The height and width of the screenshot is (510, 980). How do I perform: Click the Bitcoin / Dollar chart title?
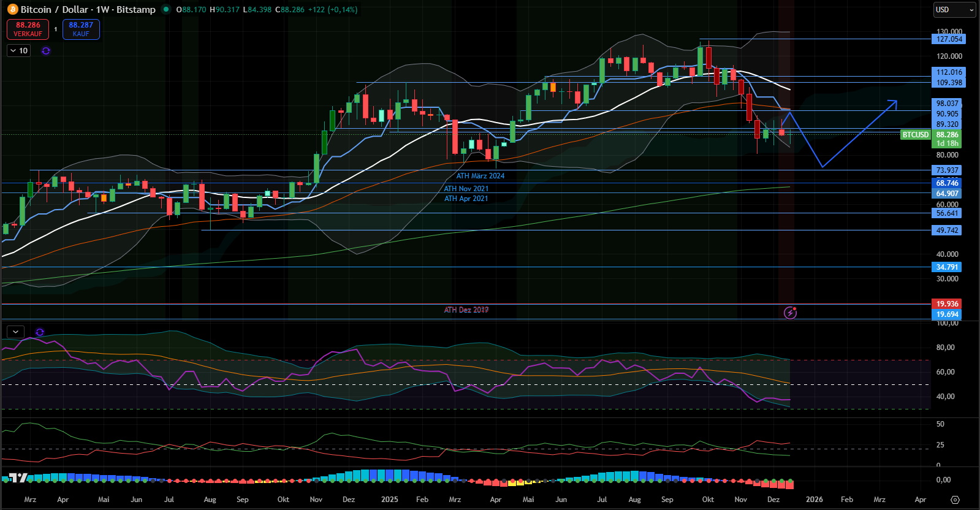click(88, 10)
